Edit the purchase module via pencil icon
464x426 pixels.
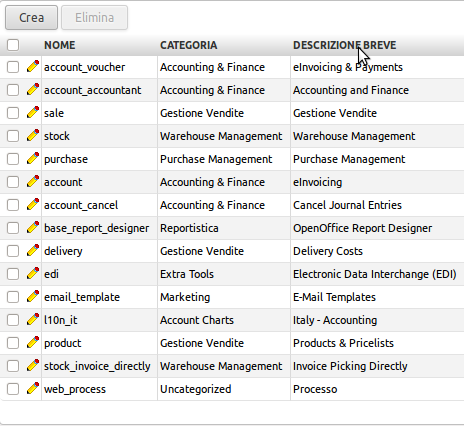tap(33, 158)
